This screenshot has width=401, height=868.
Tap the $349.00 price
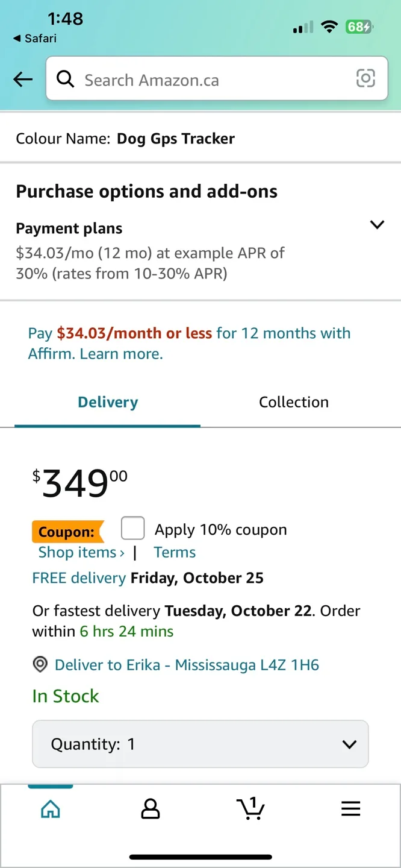coord(80,483)
